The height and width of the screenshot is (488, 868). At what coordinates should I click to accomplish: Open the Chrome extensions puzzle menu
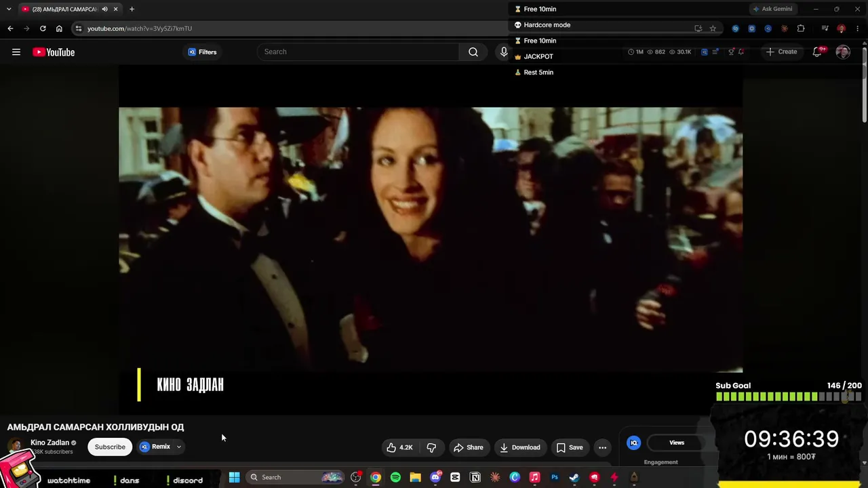pos(801,28)
